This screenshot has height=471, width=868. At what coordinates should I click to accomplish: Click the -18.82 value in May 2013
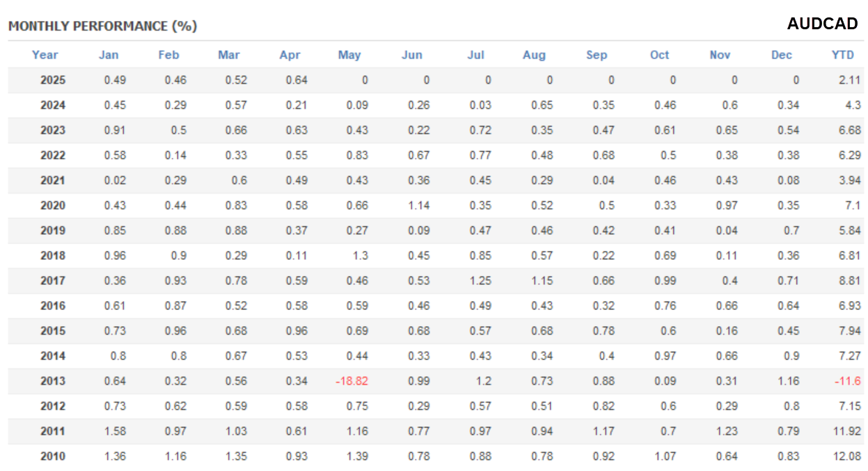352,381
